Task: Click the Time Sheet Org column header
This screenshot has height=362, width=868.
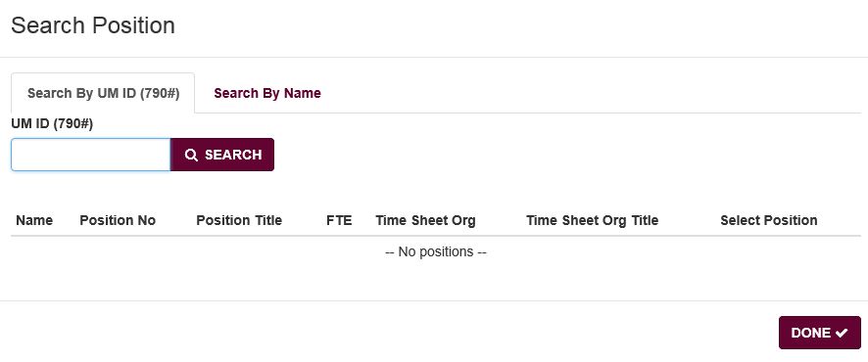Action: tap(425, 220)
